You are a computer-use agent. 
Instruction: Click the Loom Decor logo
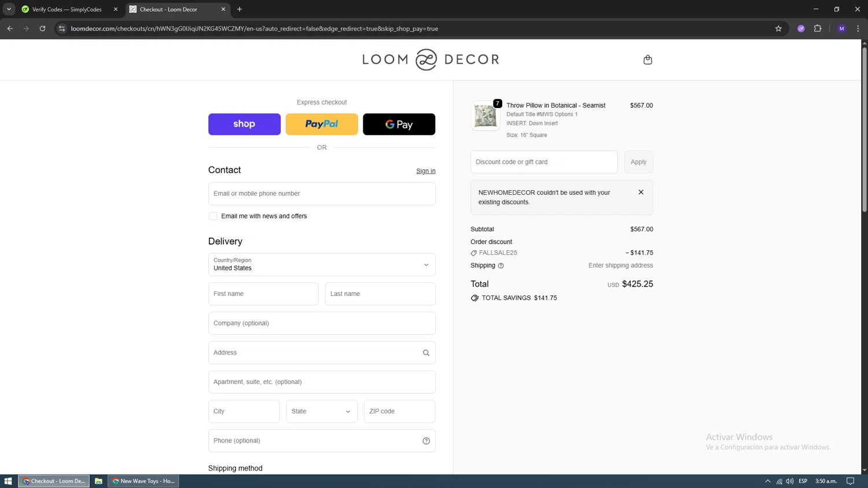click(431, 60)
